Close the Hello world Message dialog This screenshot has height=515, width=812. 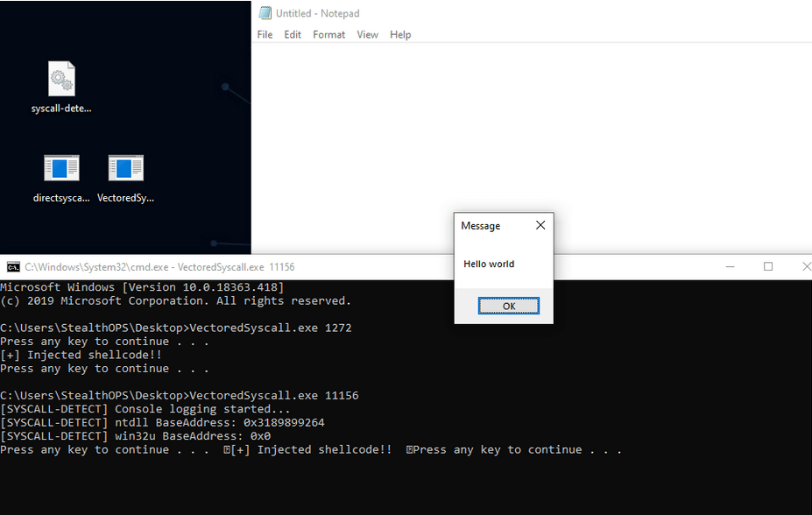[x=540, y=225]
